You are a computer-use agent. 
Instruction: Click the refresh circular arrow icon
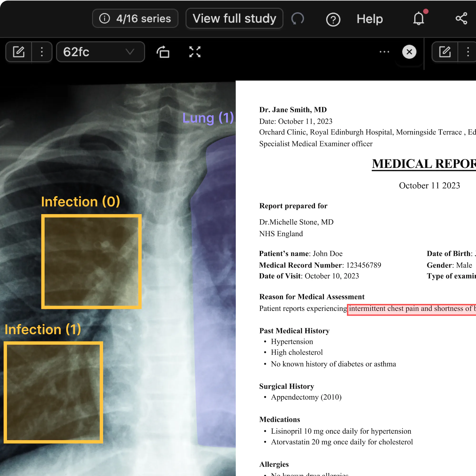tap(298, 19)
